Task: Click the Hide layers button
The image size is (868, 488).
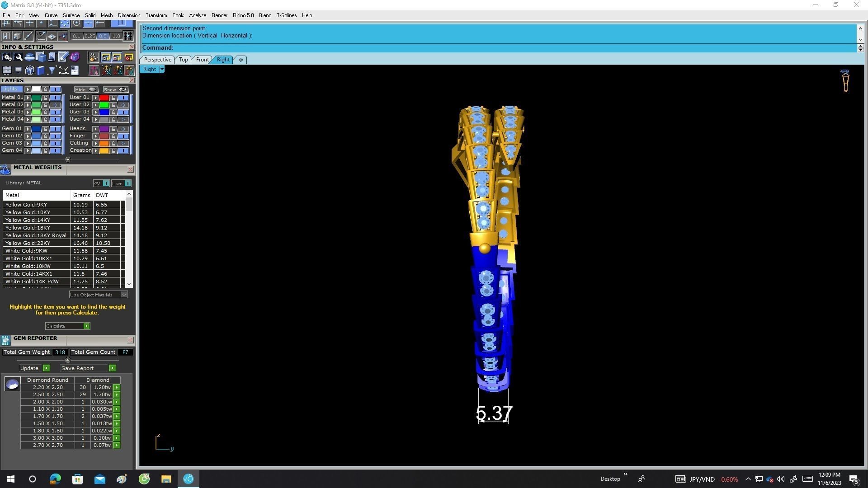Action: click(86, 89)
